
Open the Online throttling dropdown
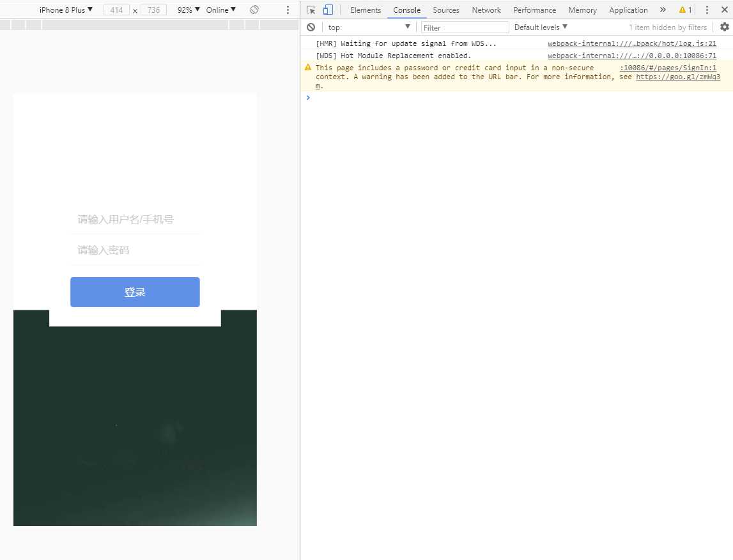click(x=220, y=10)
